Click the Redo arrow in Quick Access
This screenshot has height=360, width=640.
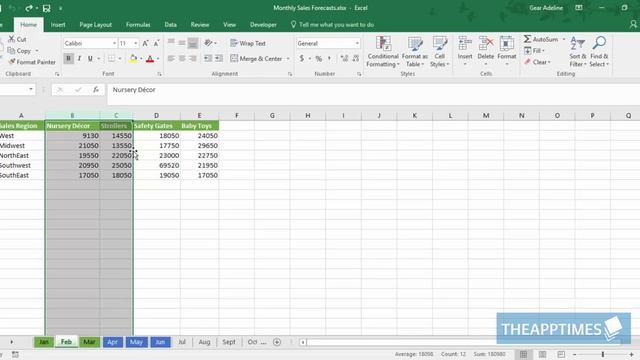tap(29, 8)
